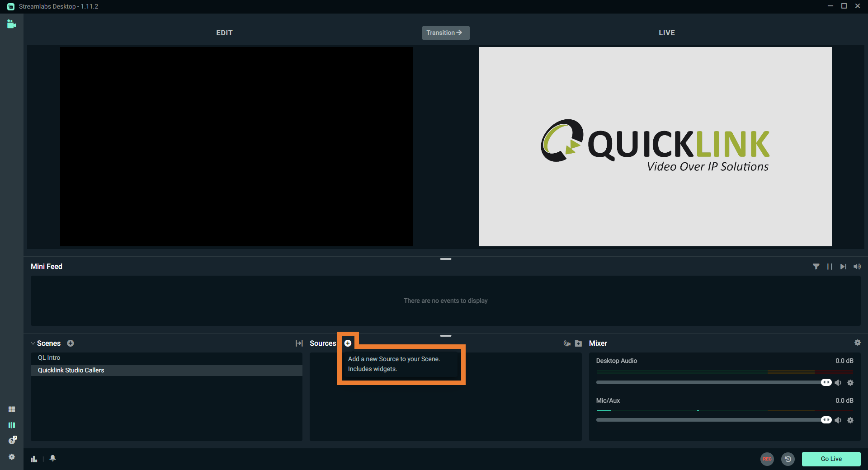
Task: Click the resize handle above Mini Feed
Action: click(x=446, y=259)
